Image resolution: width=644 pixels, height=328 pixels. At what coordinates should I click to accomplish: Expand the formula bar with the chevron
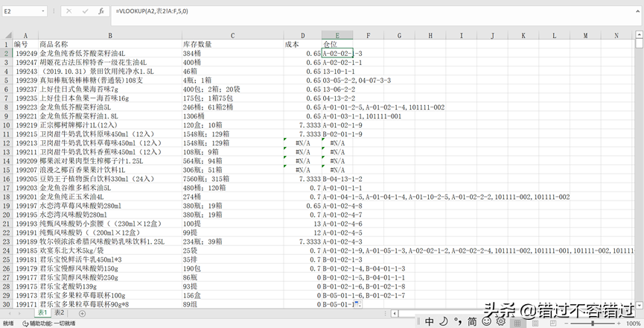(x=638, y=10)
